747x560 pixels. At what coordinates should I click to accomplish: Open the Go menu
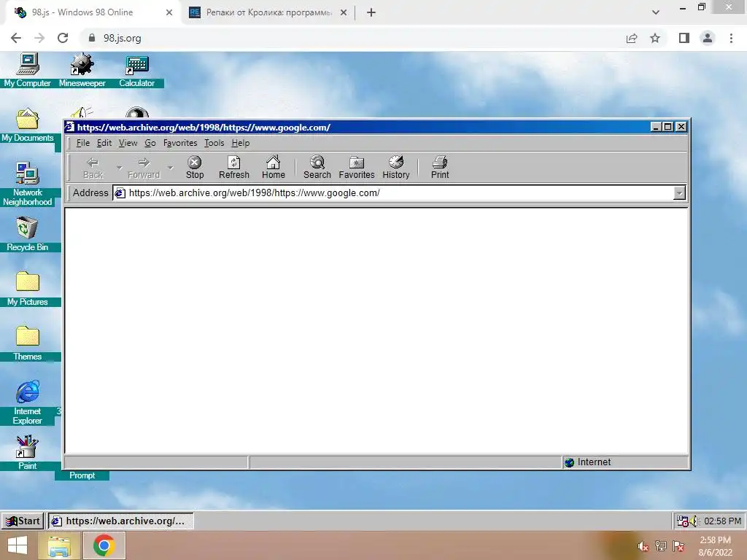click(150, 143)
